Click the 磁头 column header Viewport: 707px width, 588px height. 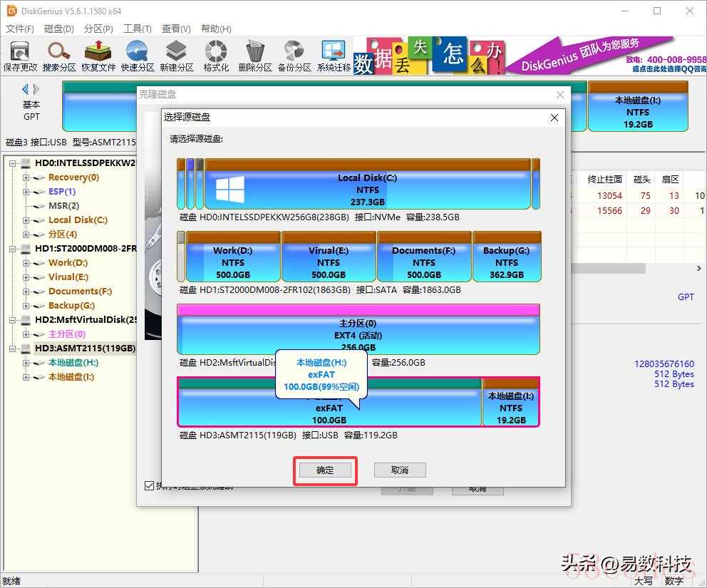click(641, 180)
